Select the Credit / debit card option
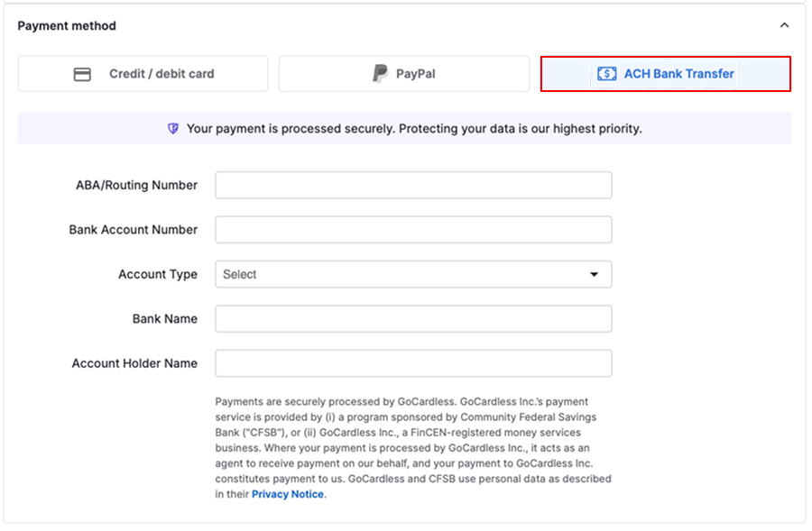Screen dimensions: 812x531 pos(143,74)
